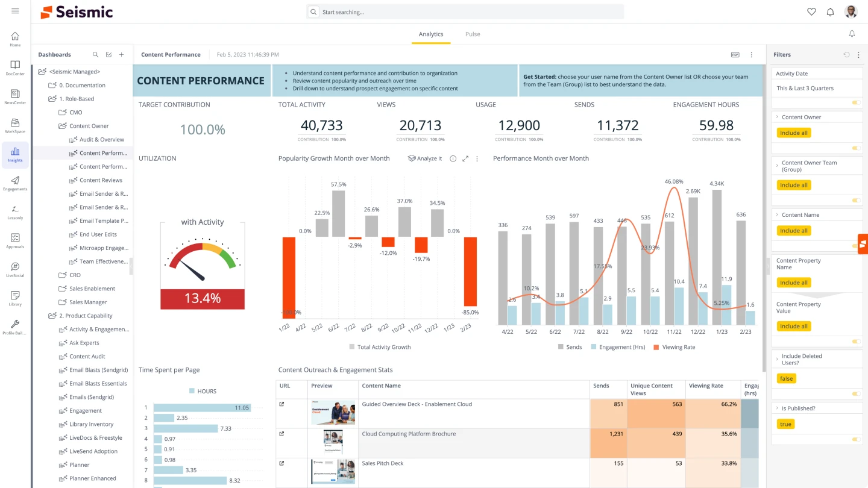Expand the Content Name filter
Image resolution: width=868 pixels, height=488 pixels.
[777, 214]
